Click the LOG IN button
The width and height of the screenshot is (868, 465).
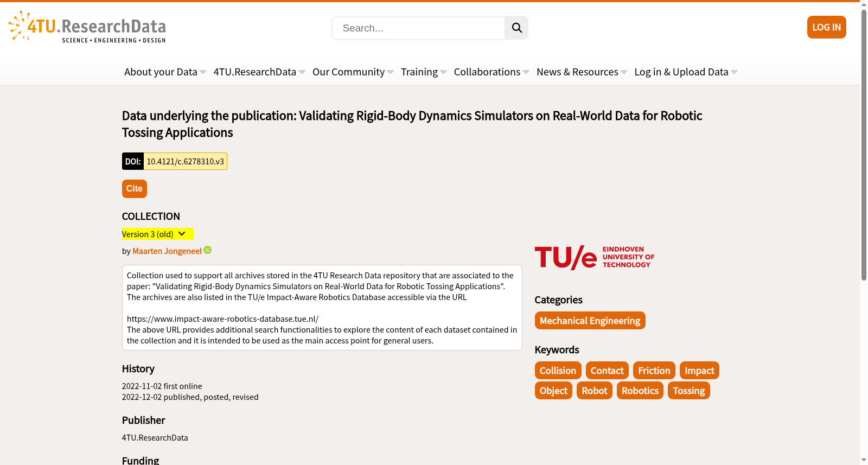point(826,27)
